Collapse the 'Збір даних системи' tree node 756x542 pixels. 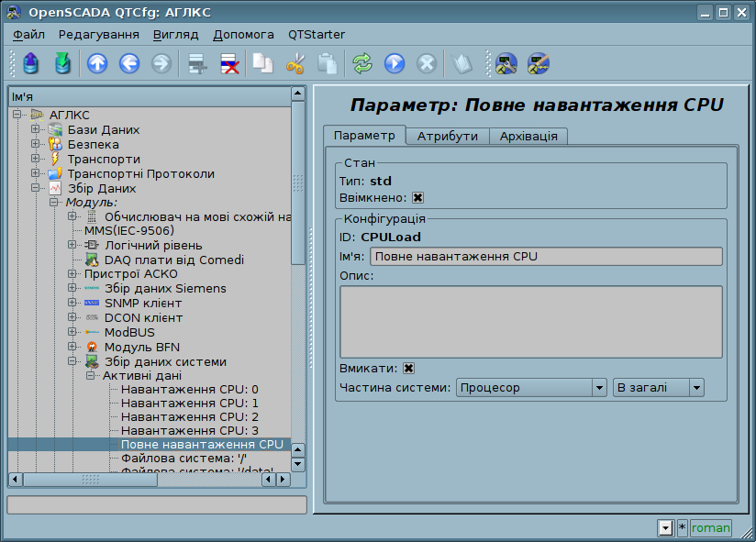72,361
